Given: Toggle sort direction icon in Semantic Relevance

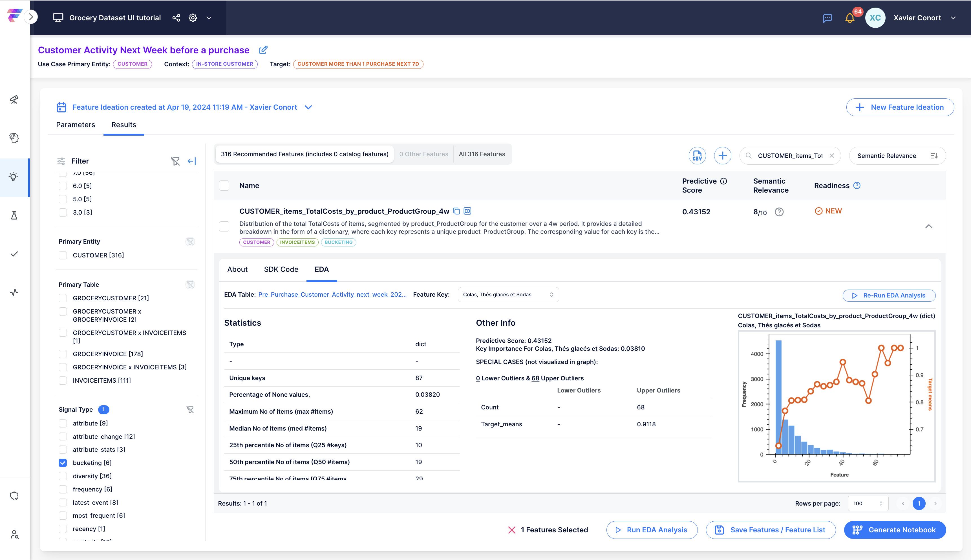Looking at the screenshot, I should pos(934,156).
